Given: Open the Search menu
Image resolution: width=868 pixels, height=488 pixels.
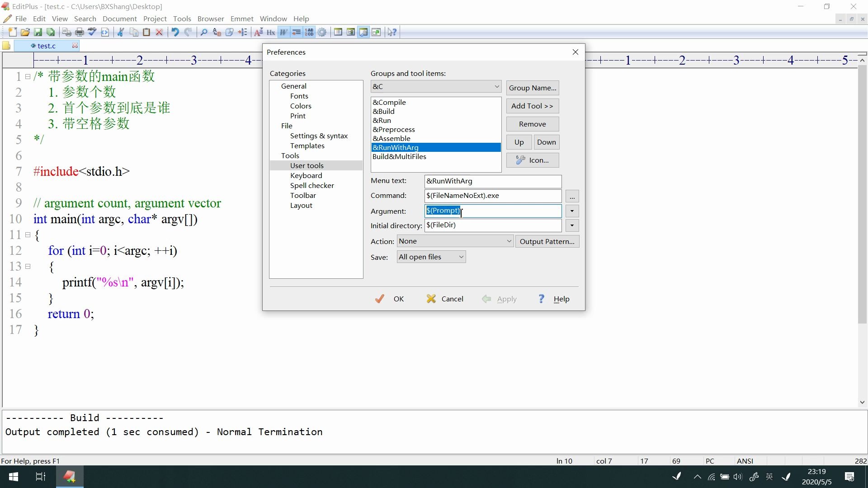Looking at the screenshot, I should [x=85, y=19].
